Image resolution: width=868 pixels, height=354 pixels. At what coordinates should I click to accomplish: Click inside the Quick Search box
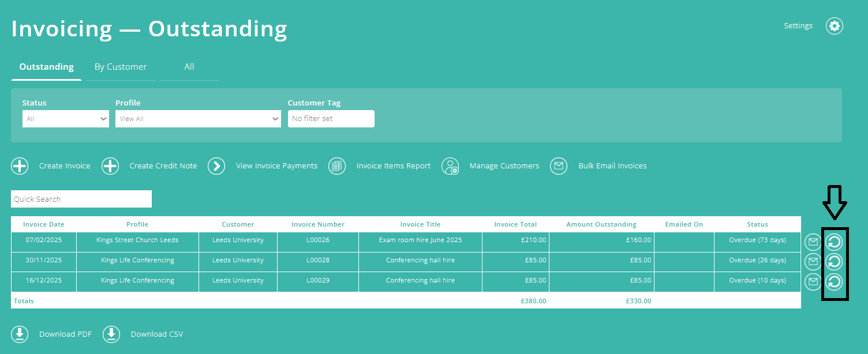(81, 199)
